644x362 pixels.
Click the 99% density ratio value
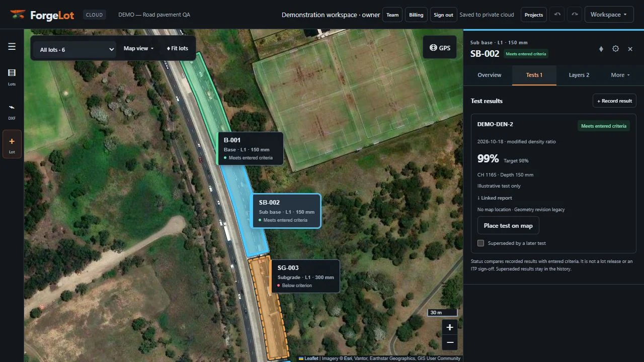pyautogui.click(x=488, y=159)
